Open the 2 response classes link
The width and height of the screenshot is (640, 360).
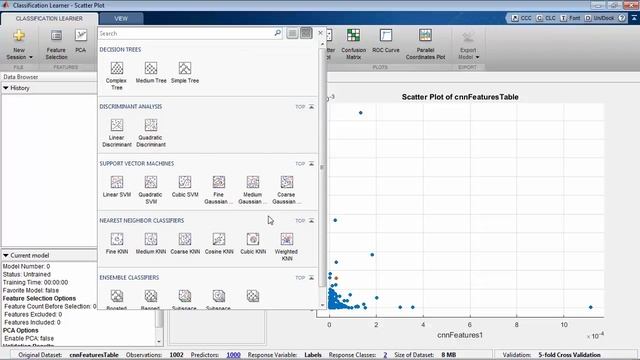point(385,355)
